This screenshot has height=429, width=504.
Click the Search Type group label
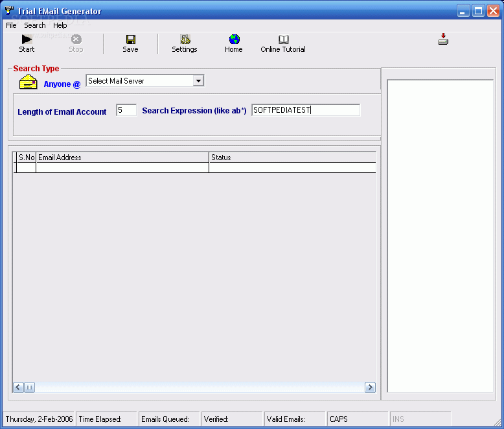pos(36,69)
